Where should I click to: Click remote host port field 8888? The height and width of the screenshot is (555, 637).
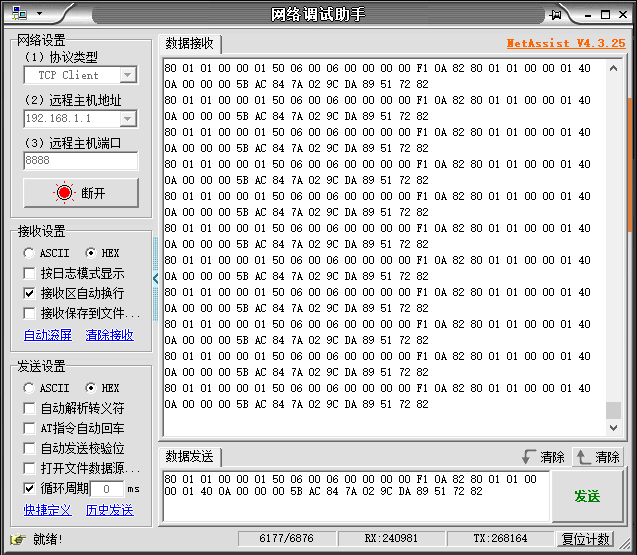(80, 160)
